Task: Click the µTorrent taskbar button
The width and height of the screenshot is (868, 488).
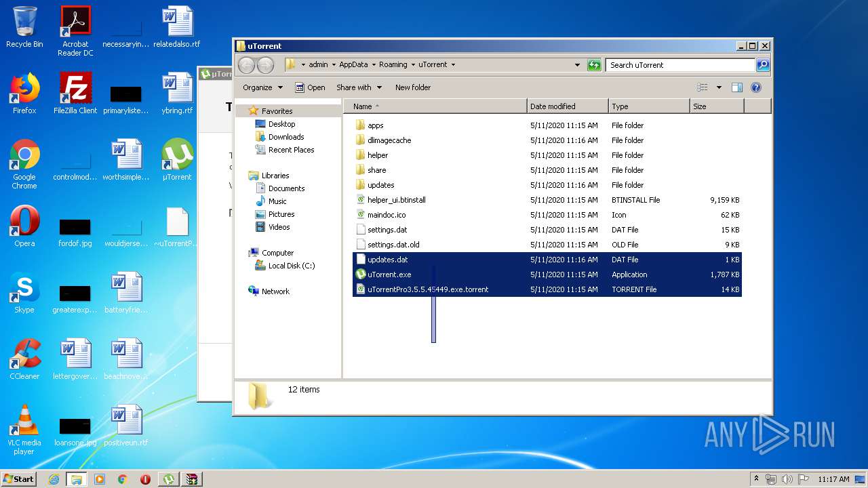Action: pyautogui.click(x=168, y=479)
